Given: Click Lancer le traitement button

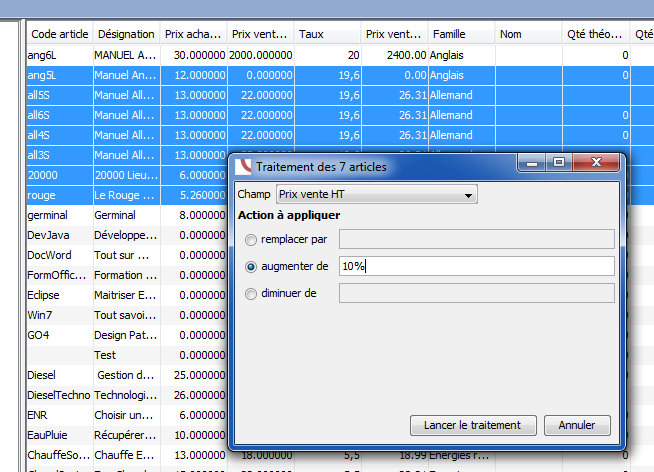Looking at the screenshot, I should pyautogui.click(x=473, y=425).
